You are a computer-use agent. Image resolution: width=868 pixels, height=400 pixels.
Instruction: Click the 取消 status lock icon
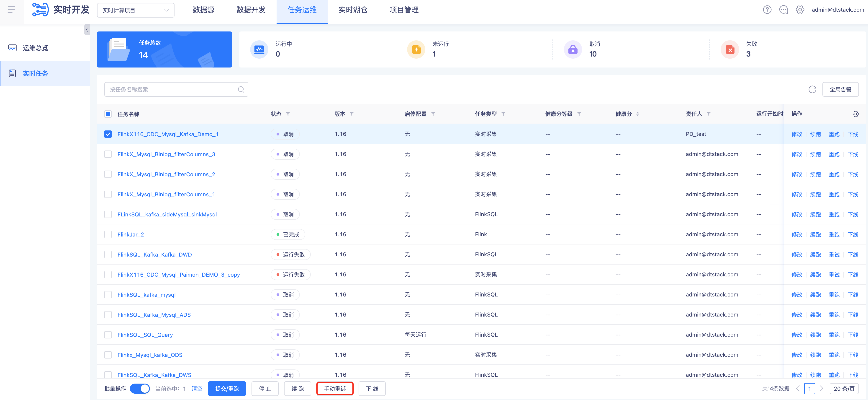coord(573,49)
